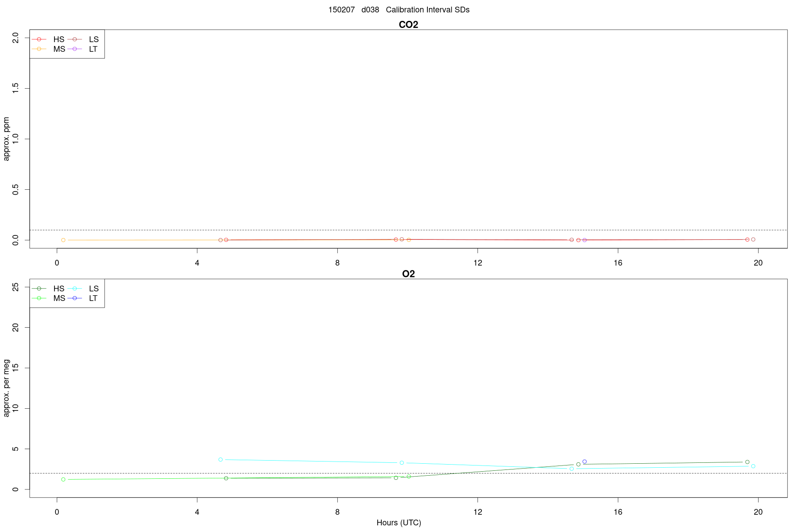Select the 0.0 tick on CO2 y-axis
Screen dimensions: 798x532
coord(16,240)
